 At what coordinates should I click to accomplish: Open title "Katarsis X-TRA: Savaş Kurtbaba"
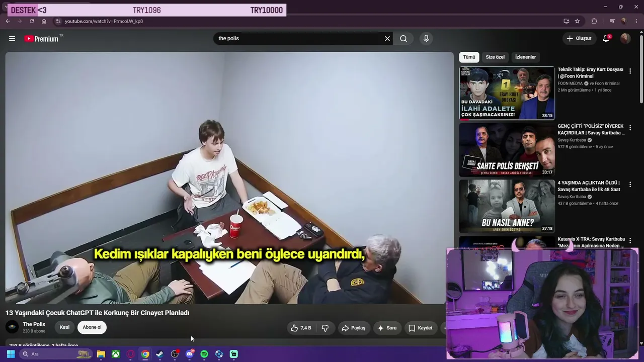(x=591, y=242)
